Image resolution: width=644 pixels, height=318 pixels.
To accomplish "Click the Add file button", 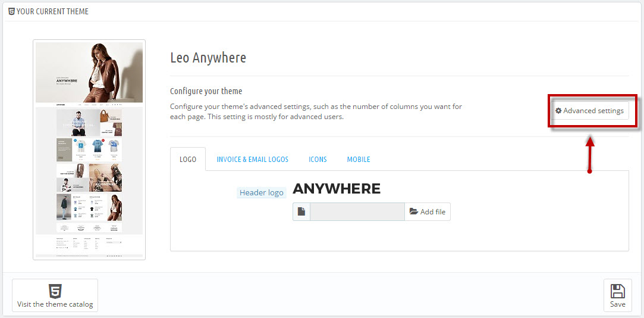I will 428,212.
